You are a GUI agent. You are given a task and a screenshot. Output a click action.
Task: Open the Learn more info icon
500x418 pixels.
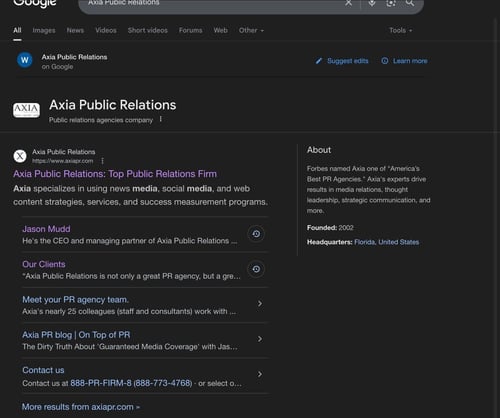click(x=385, y=61)
